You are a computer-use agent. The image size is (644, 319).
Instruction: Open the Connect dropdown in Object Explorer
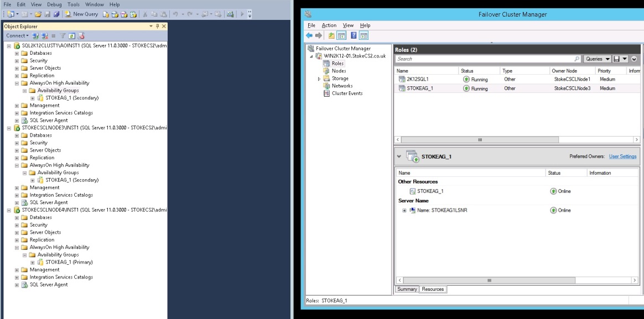[17, 36]
